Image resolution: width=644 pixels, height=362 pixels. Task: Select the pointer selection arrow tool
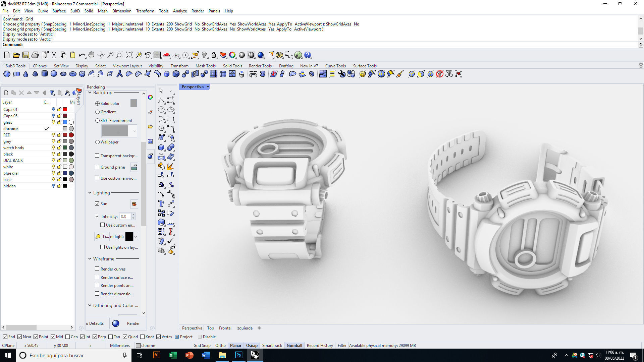tap(161, 91)
